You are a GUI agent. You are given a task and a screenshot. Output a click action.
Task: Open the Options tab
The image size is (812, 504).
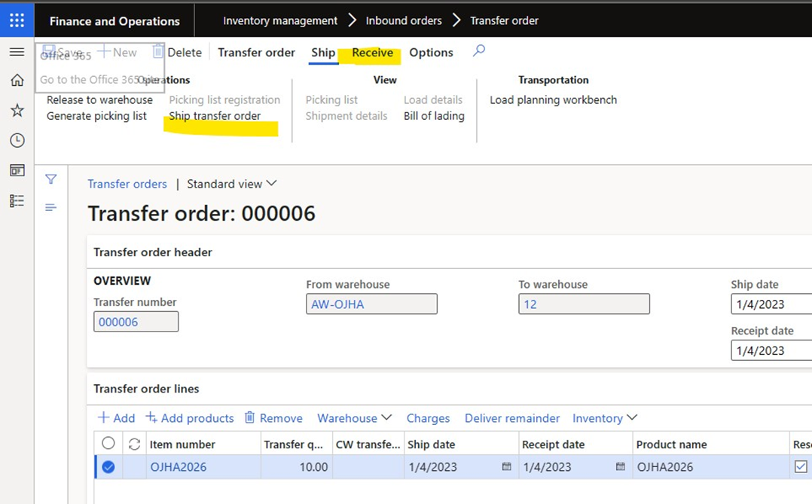(x=431, y=52)
